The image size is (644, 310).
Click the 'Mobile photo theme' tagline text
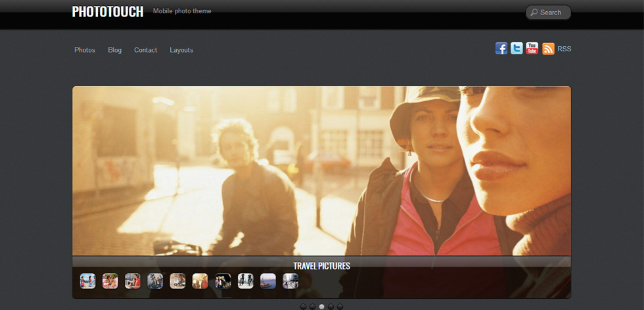pos(182,11)
